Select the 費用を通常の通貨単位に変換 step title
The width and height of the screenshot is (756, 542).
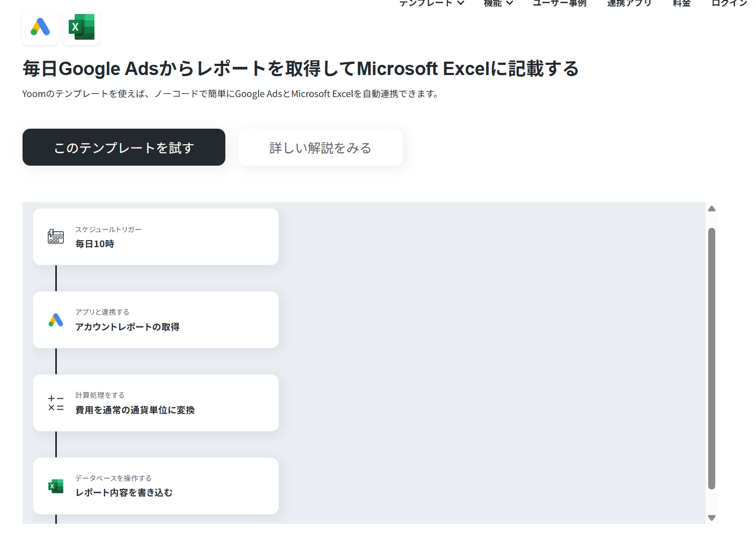tap(135, 410)
